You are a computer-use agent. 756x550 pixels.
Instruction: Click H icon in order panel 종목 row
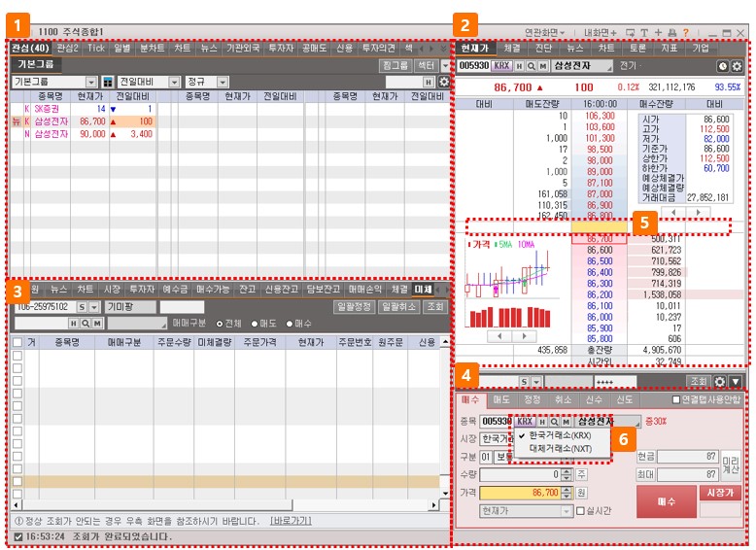click(542, 422)
